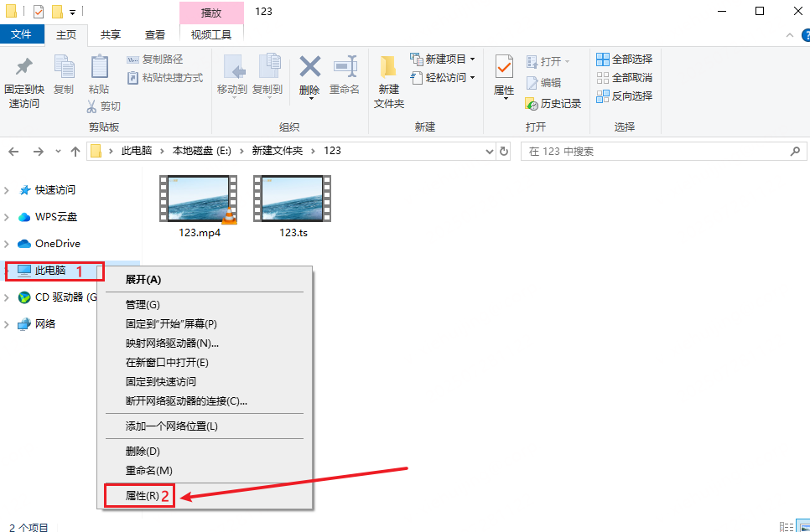The height and width of the screenshot is (532, 810).
Task: Choose Rename (重命名) in context menu
Action: pos(205,471)
